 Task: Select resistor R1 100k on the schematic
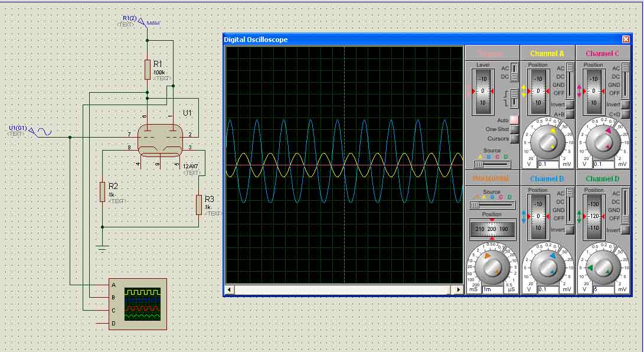coord(148,69)
